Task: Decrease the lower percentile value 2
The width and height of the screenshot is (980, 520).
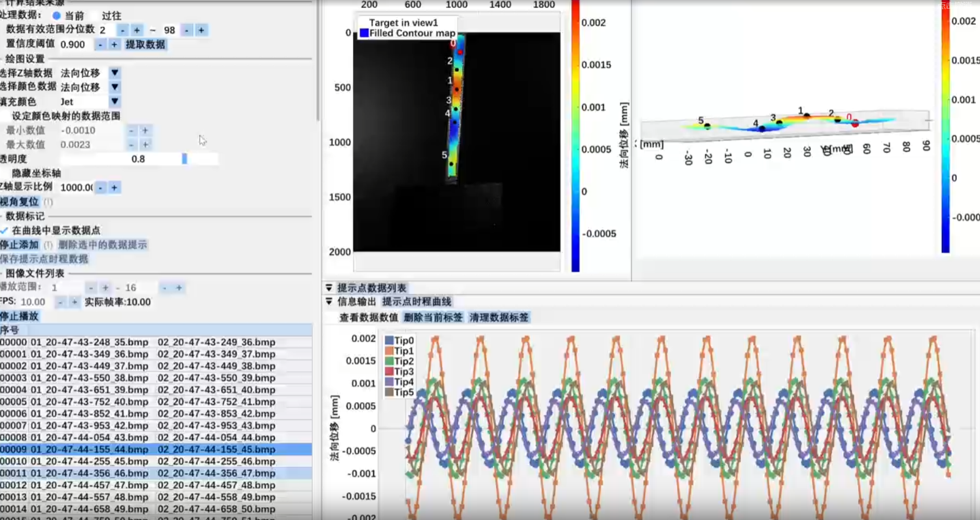Action: [x=122, y=30]
